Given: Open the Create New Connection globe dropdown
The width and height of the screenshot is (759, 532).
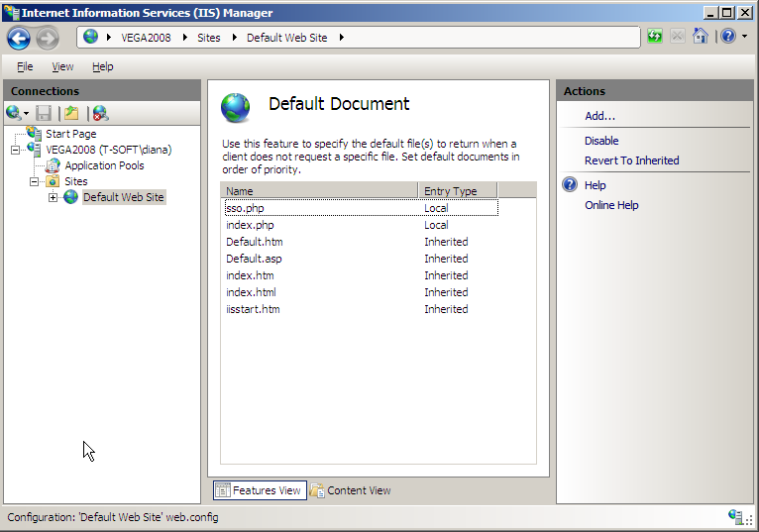Looking at the screenshot, I should click(17, 113).
